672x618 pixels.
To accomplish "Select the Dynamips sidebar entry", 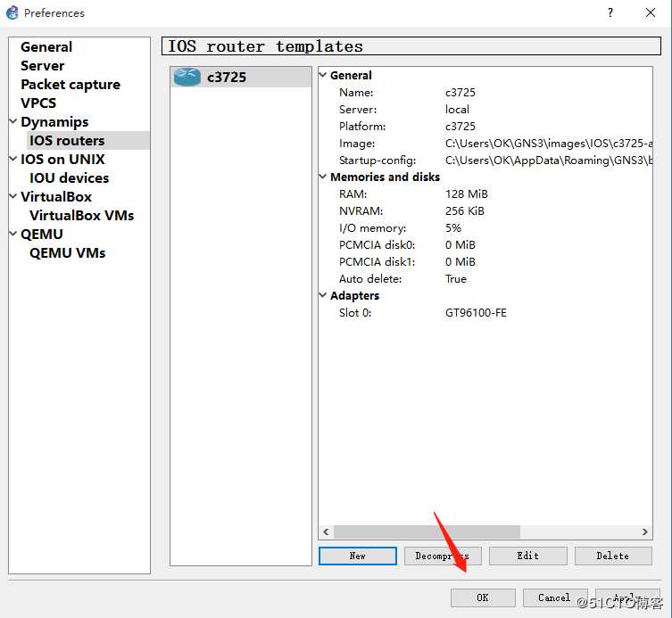I will click(x=54, y=121).
